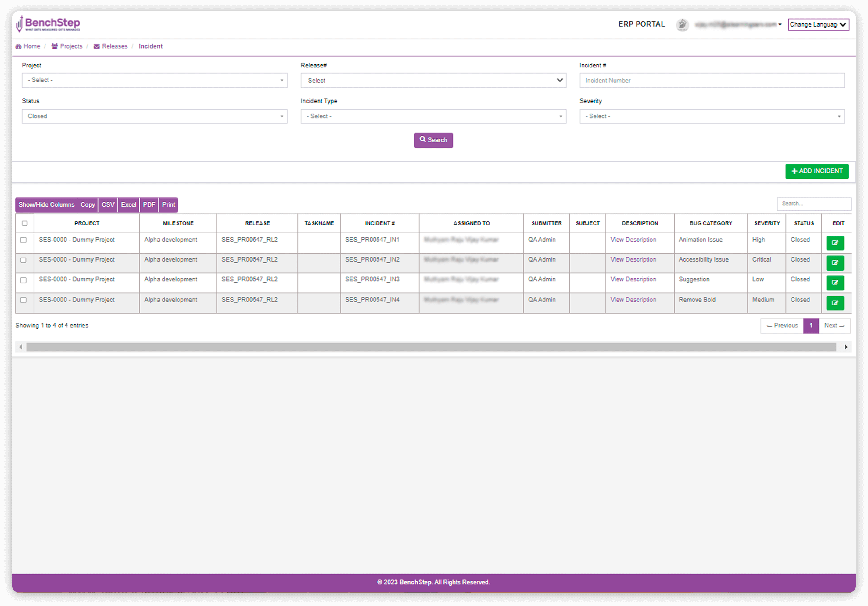Click the left arrow of horizontal scrollbar
Image resolution: width=868 pixels, height=606 pixels.
[x=21, y=347]
